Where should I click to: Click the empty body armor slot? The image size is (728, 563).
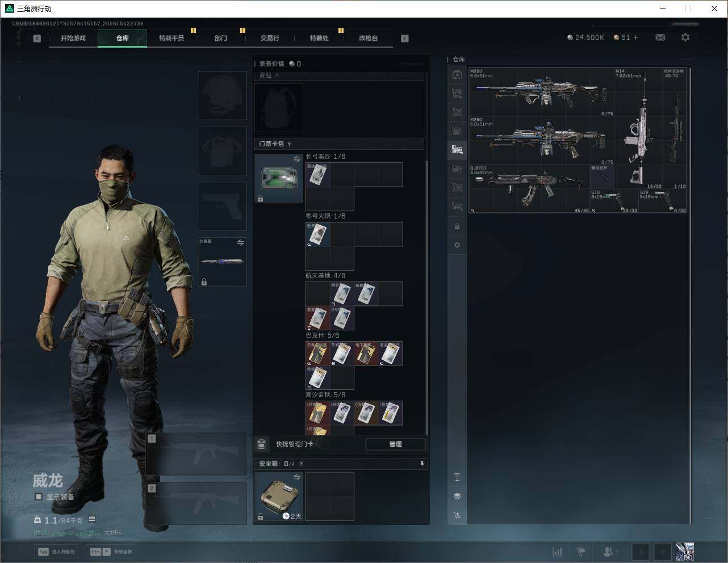(222, 151)
